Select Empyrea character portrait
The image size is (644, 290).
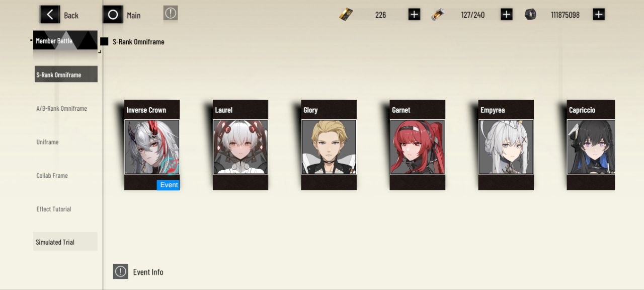click(506, 147)
